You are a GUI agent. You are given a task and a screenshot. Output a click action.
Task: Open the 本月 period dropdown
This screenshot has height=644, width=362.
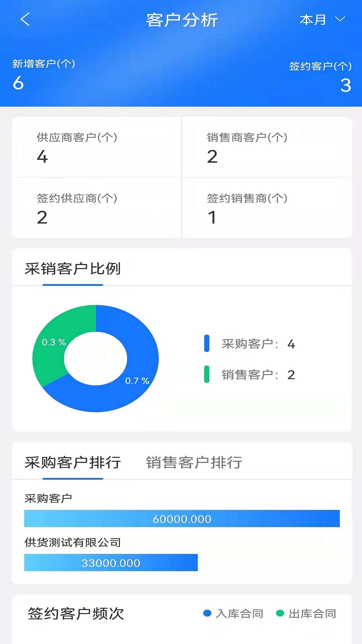tap(313, 20)
